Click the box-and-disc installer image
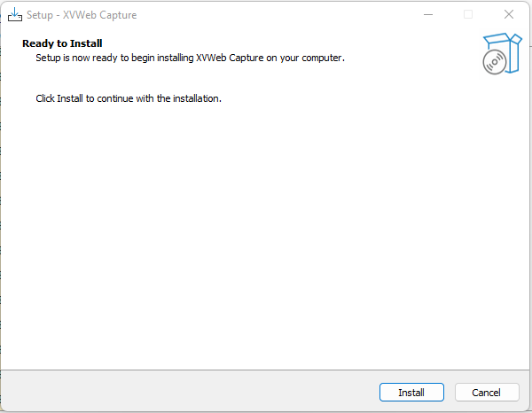This screenshot has width=532, height=413. click(501, 53)
